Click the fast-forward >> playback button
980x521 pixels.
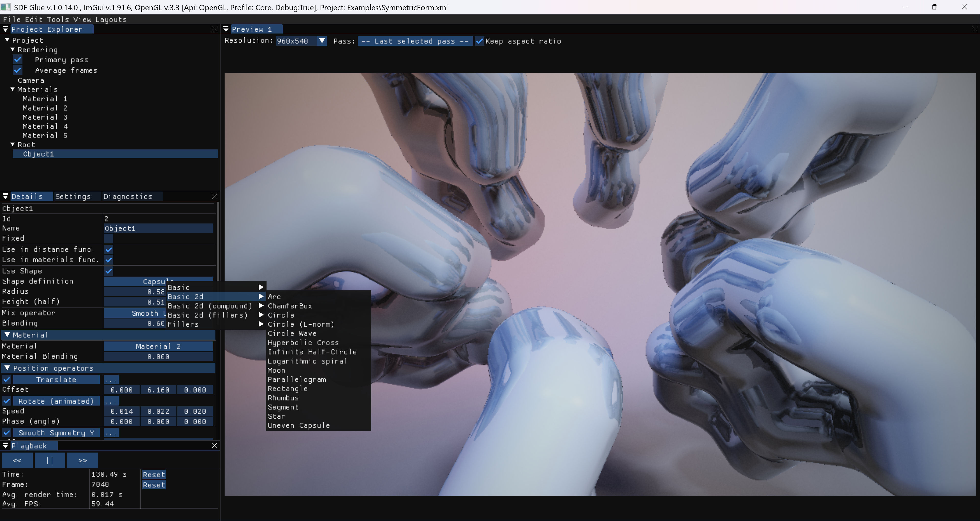[x=82, y=460]
